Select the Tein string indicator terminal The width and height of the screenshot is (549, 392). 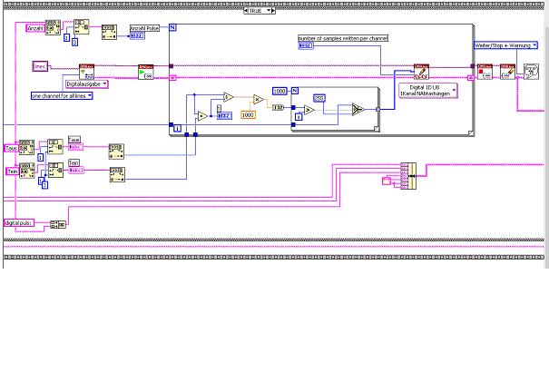pos(76,170)
